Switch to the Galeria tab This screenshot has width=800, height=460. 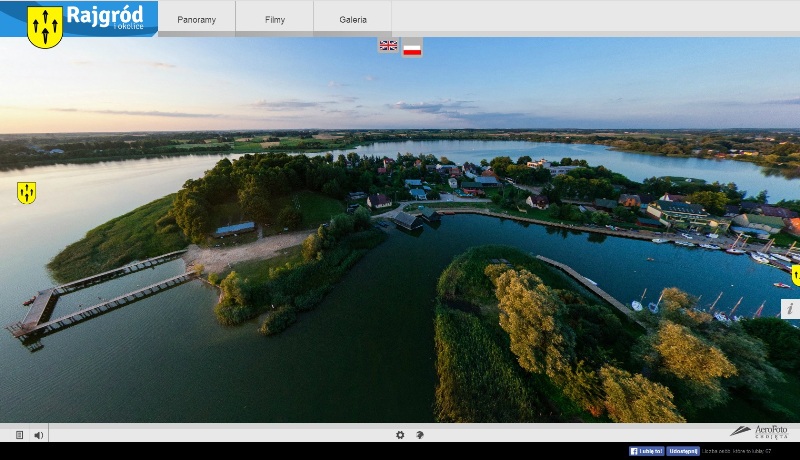pyautogui.click(x=352, y=19)
